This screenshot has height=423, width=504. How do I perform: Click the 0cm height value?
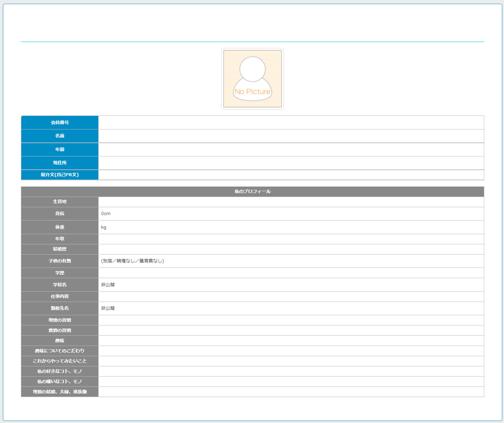[106, 214]
